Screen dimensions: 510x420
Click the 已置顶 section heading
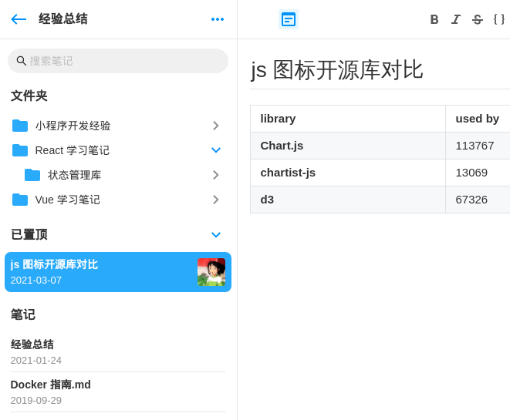29,234
